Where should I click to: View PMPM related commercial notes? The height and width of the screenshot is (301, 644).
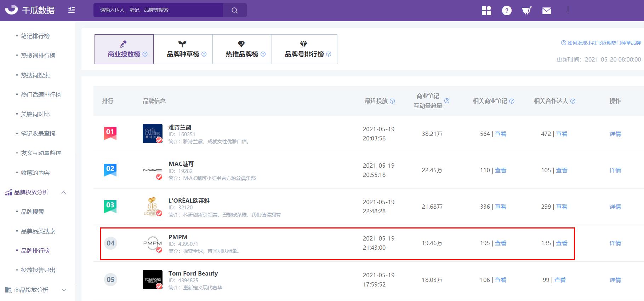click(500, 243)
